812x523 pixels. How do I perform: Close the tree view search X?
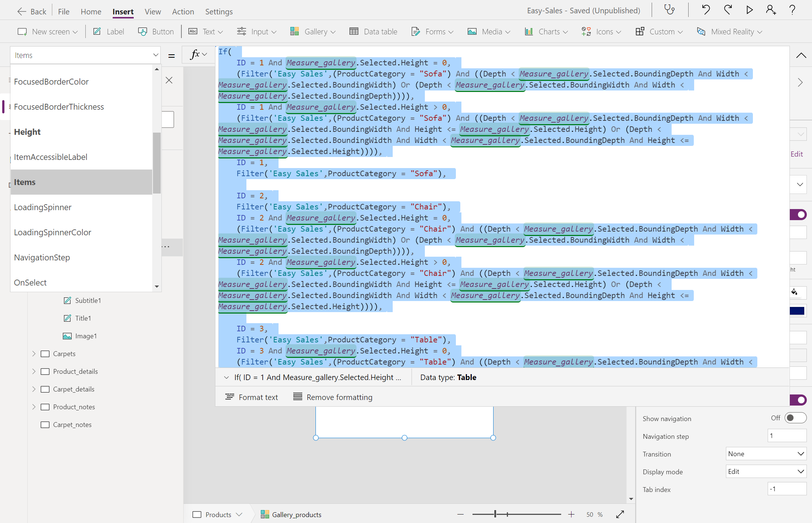pyautogui.click(x=169, y=80)
